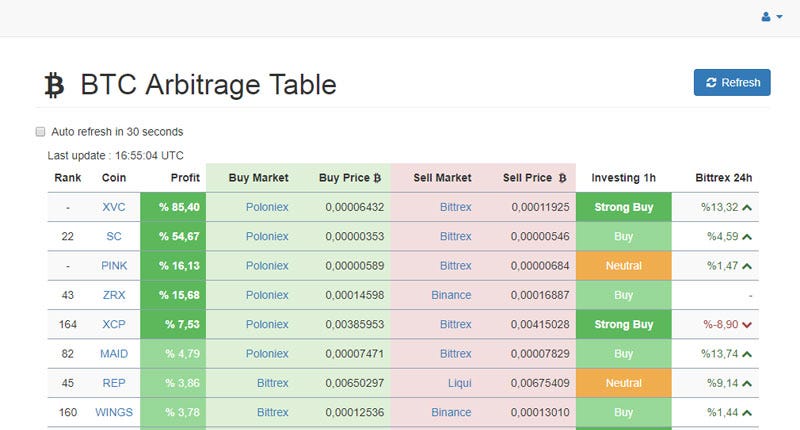
Task: Click the red down arrow in XCP row
Action: 747,325
